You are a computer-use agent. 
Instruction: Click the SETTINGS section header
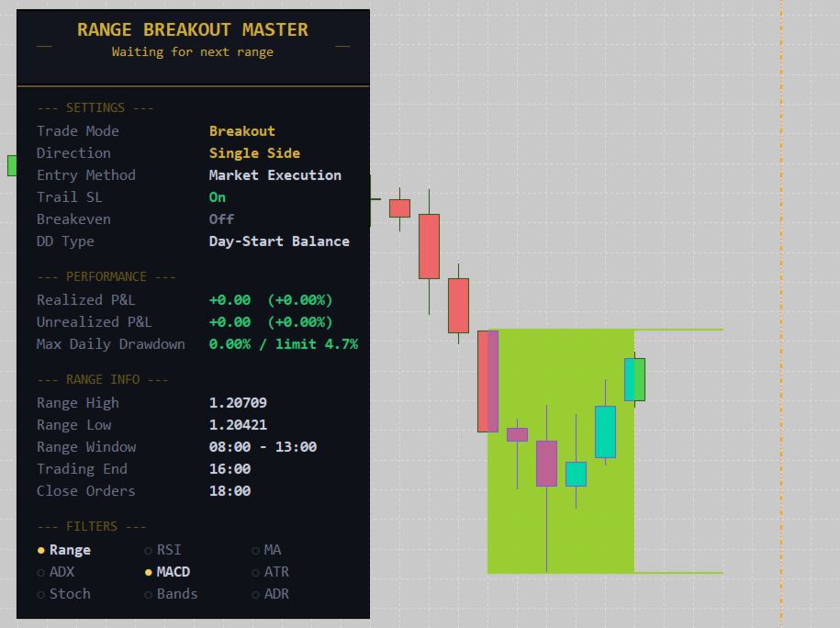(95, 107)
